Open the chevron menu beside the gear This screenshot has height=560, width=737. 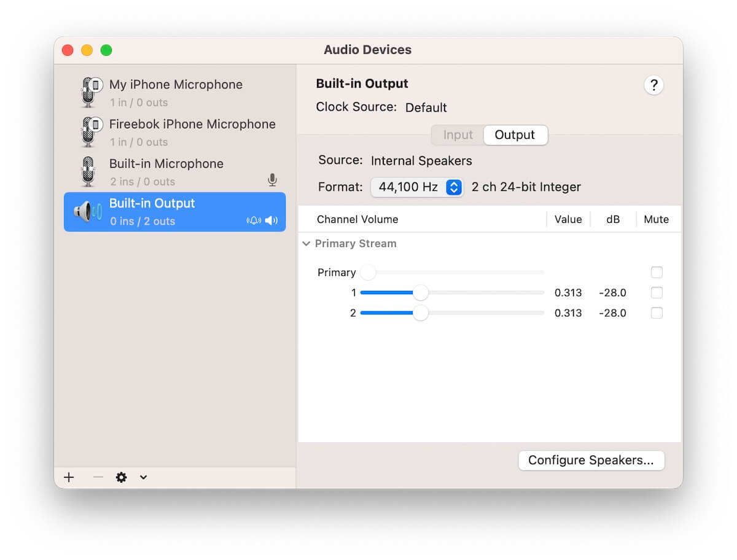(x=143, y=477)
